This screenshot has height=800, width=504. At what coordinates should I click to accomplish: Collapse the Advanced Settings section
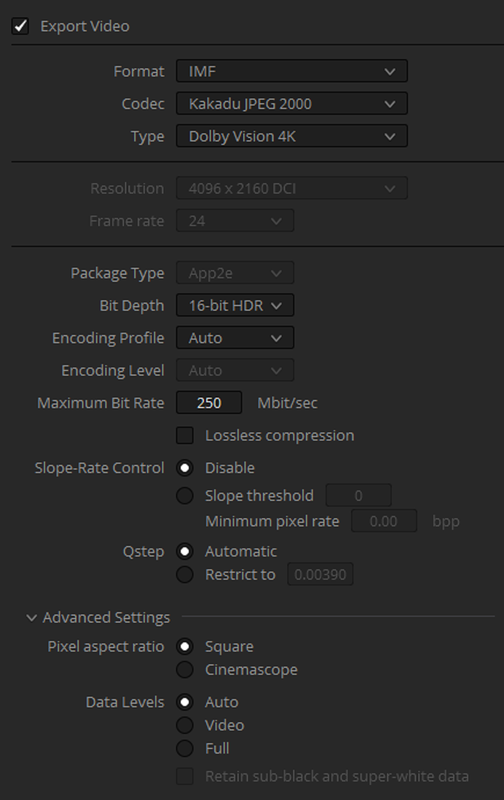click(x=32, y=618)
